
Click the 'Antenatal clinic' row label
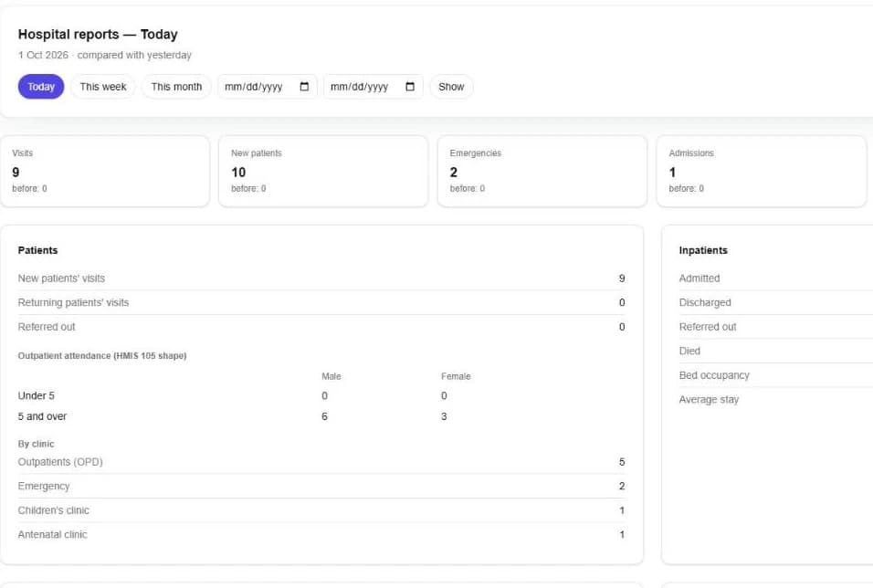point(53,534)
